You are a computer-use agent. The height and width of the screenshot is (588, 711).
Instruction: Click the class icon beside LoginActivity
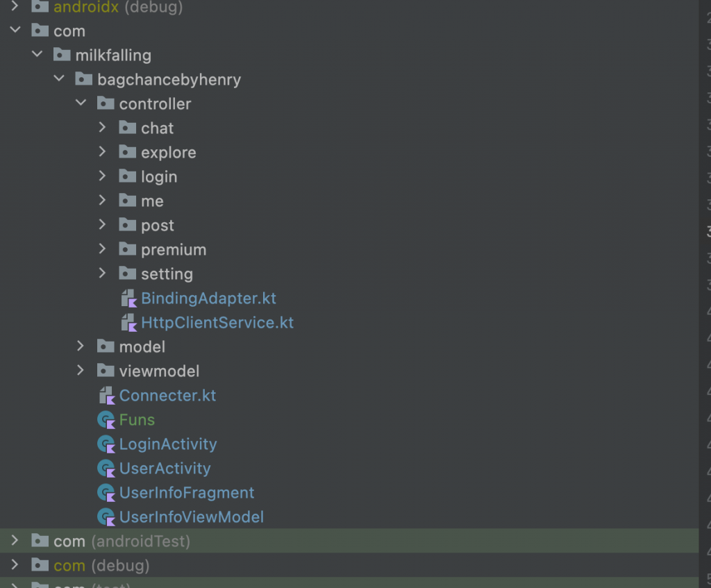tap(106, 444)
